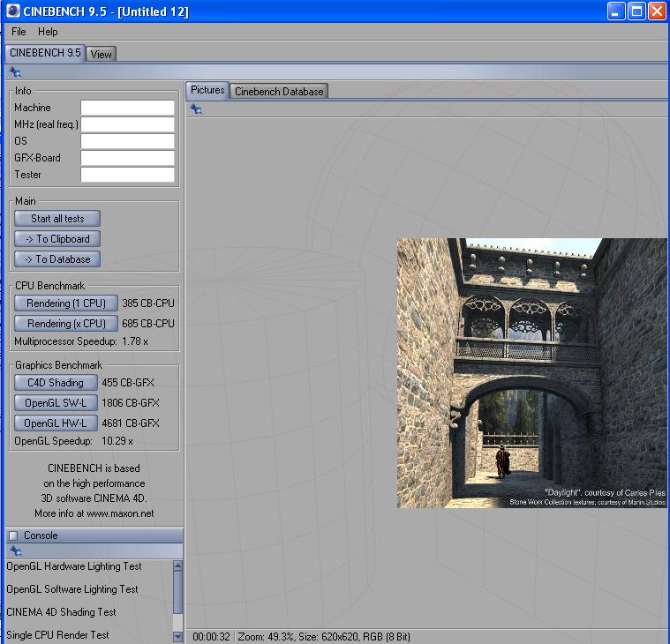670x644 pixels.
Task: Click the pin icon in the Console panel
Action: tap(16, 551)
